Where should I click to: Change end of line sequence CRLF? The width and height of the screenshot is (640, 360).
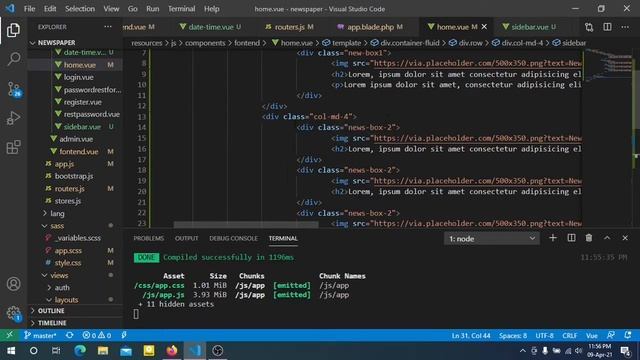point(569,336)
